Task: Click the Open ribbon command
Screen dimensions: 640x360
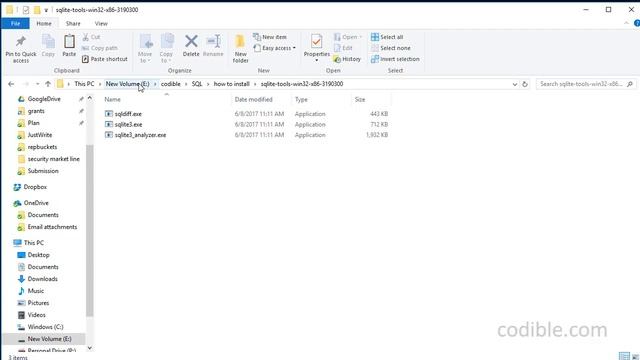Action: tap(348, 37)
